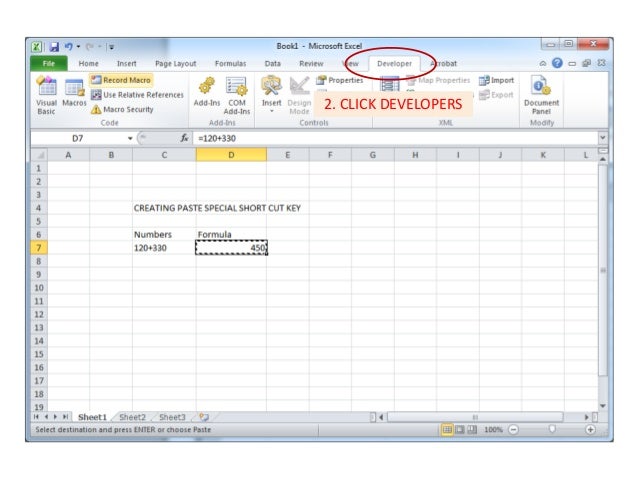Go to last sheet navigation arrow

tap(65, 417)
